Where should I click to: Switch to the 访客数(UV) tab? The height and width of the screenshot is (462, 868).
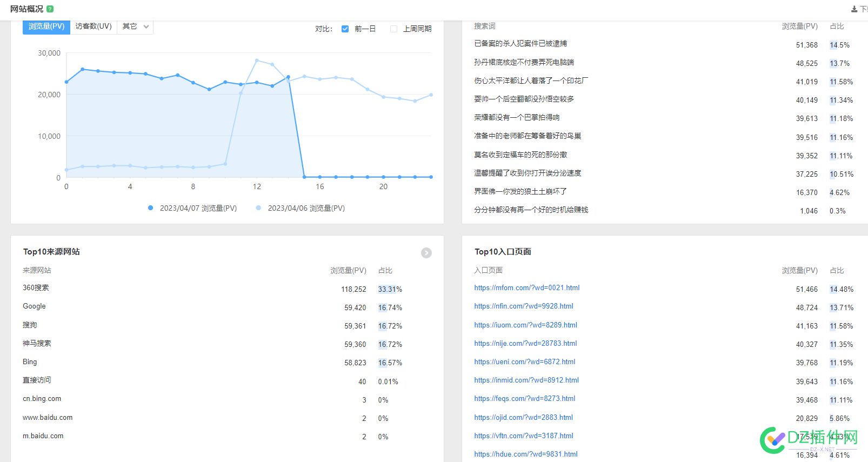point(94,26)
